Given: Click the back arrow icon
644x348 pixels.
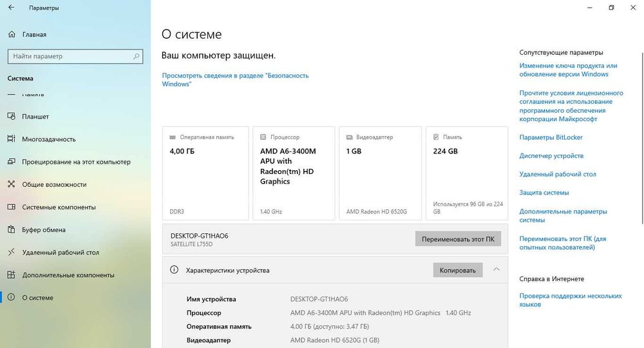Looking at the screenshot, I should point(11,8).
